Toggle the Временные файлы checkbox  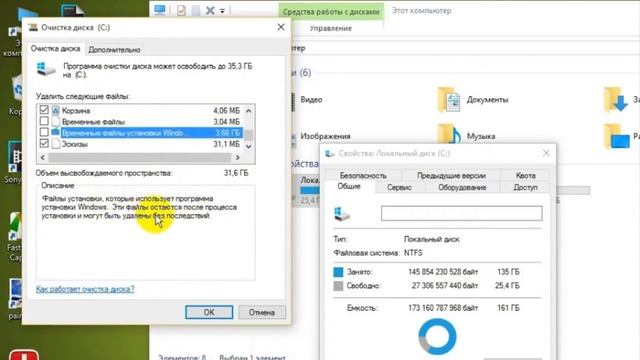[44, 121]
